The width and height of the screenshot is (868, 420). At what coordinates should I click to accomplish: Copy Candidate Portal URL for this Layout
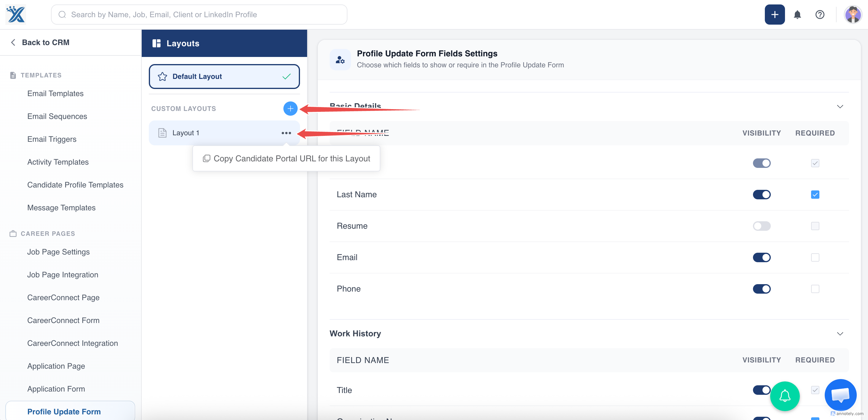click(286, 158)
